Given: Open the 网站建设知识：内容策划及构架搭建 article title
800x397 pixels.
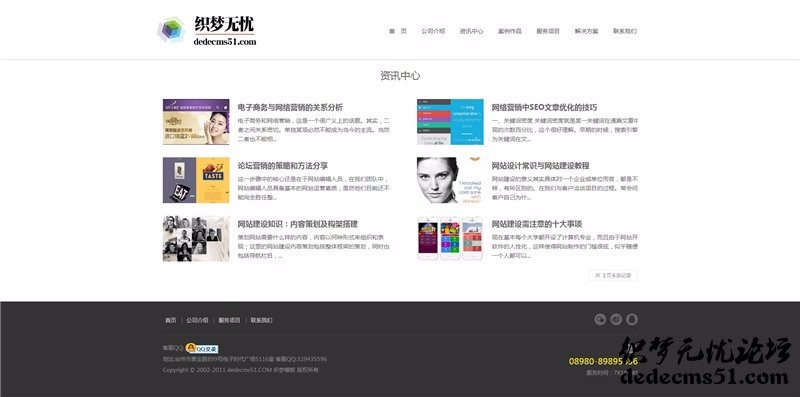Looking at the screenshot, I should click(x=297, y=224).
